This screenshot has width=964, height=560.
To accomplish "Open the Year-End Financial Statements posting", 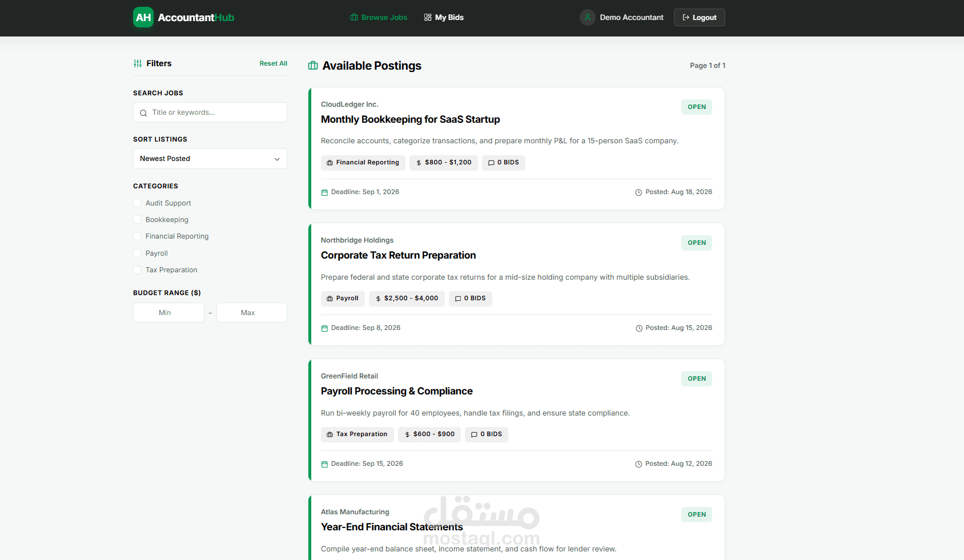I will 392,527.
